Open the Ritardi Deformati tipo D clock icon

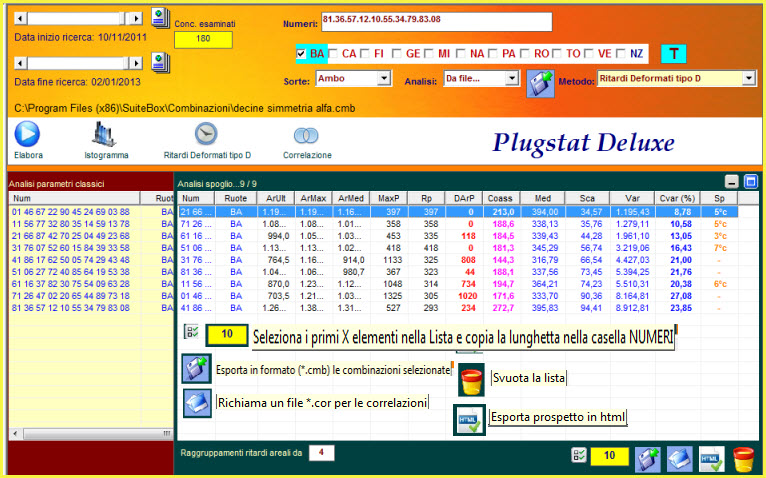206,134
